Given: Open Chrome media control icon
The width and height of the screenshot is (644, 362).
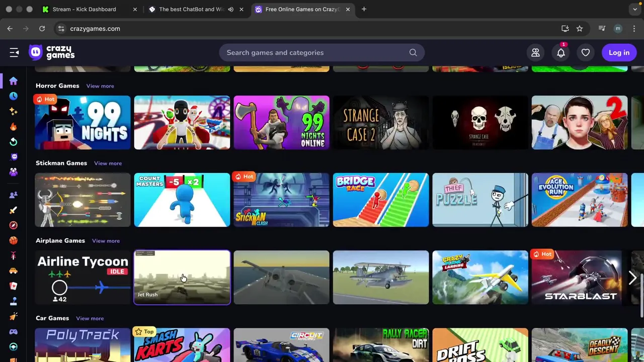Looking at the screenshot, I should point(602,29).
